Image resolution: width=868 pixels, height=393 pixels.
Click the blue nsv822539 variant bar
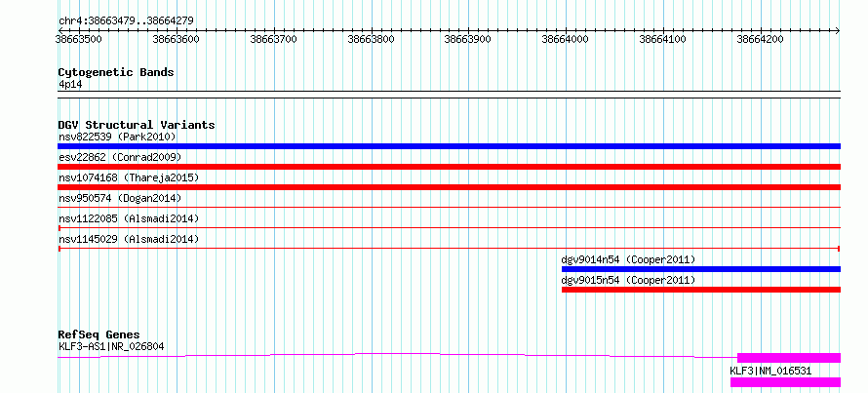(449, 146)
